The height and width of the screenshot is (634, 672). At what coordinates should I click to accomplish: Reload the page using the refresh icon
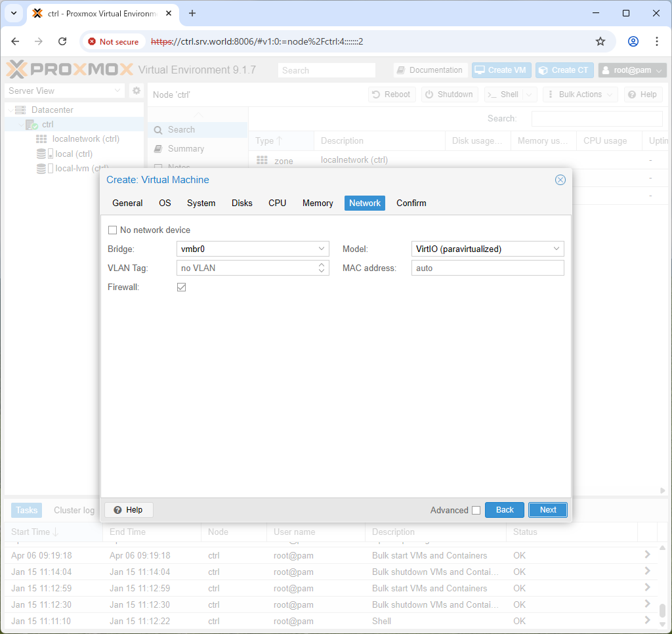62,41
